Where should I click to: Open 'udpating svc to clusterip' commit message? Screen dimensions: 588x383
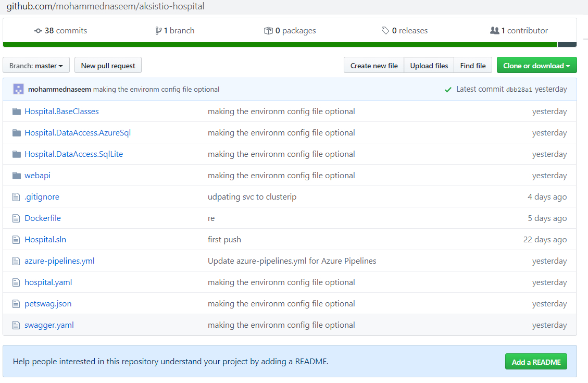[252, 197]
